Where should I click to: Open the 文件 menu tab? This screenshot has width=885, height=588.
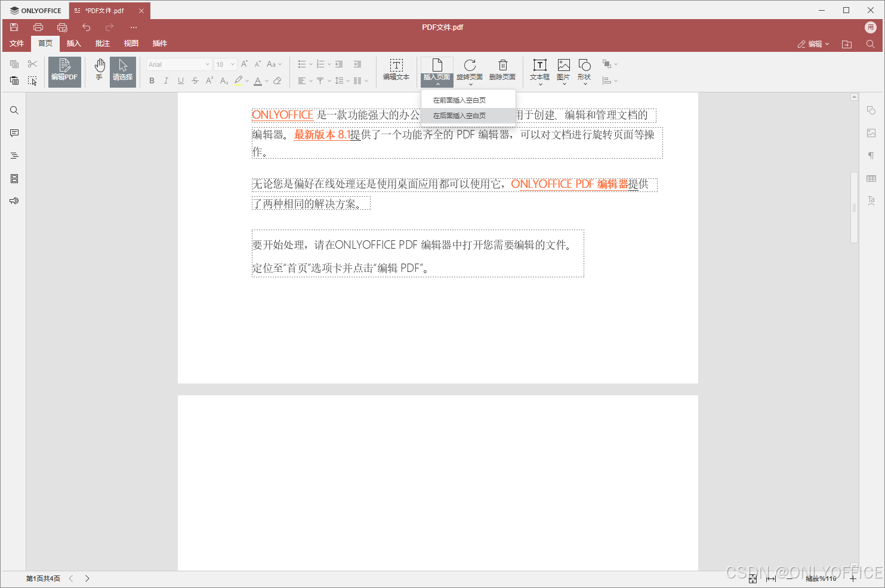pos(17,44)
